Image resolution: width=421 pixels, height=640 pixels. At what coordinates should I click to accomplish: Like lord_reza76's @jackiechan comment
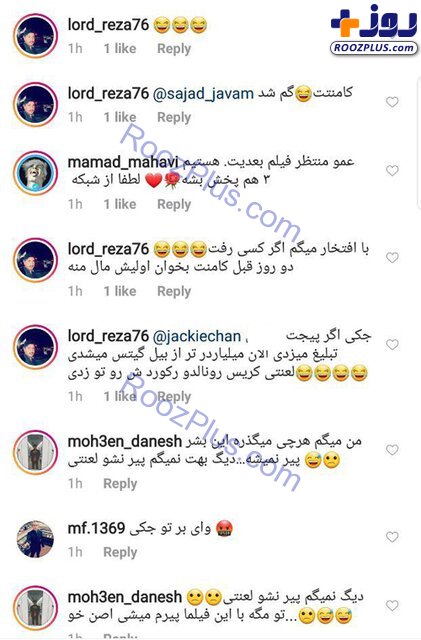[x=392, y=344]
